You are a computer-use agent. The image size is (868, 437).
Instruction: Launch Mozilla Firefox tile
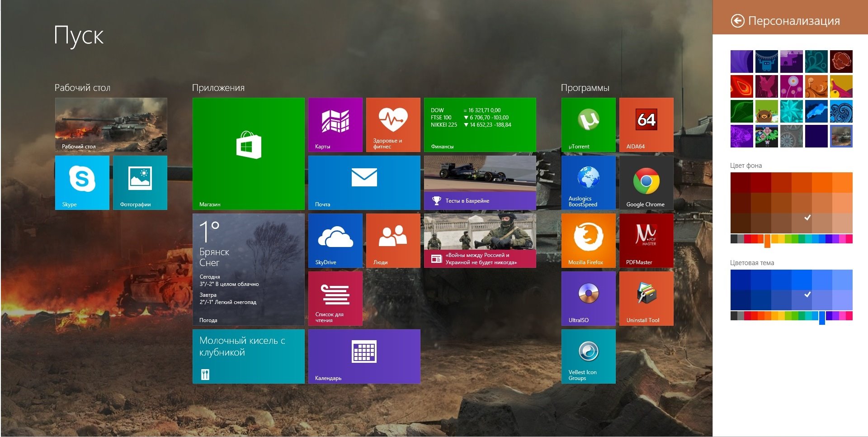[588, 240]
